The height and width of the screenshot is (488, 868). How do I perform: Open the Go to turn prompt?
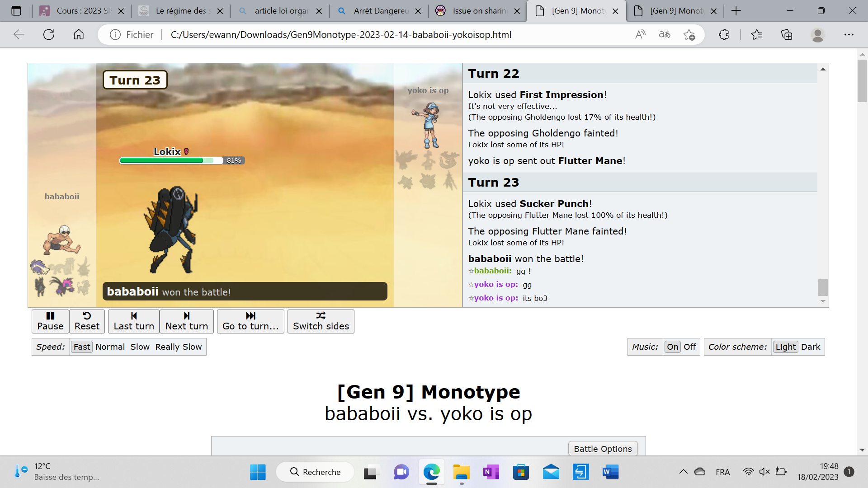[x=250, y=321]
